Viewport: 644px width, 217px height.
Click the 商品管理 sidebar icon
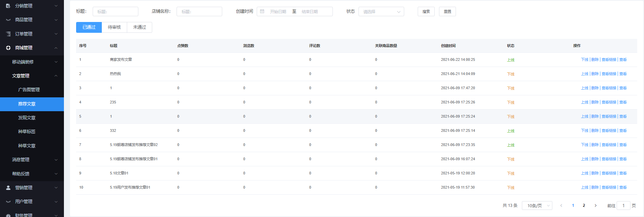tap(8, 20)
